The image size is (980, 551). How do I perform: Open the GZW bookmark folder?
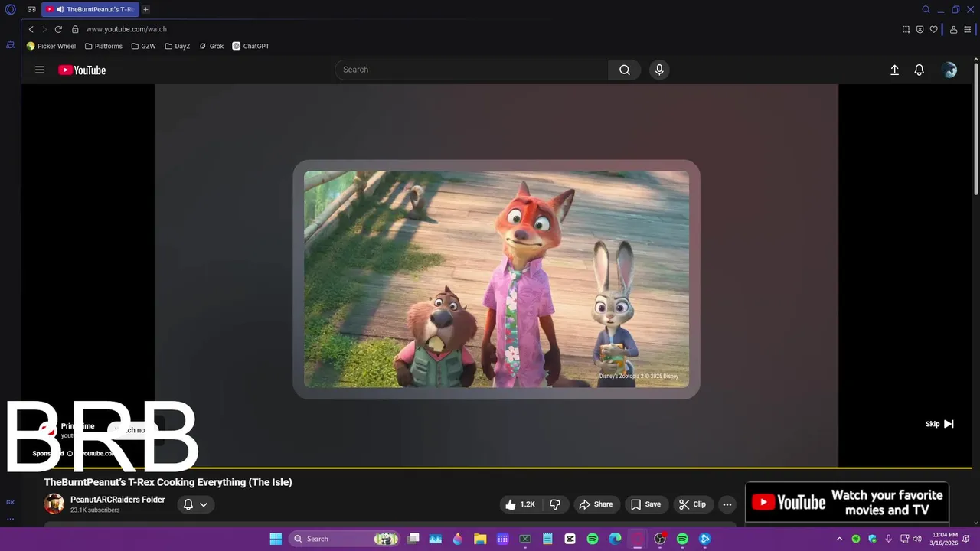tap(143, 46)
